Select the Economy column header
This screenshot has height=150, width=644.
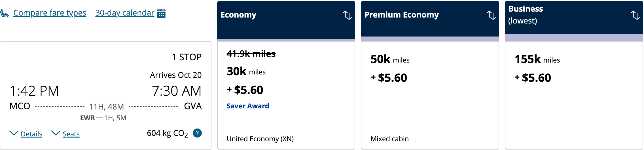click(238, 15)
